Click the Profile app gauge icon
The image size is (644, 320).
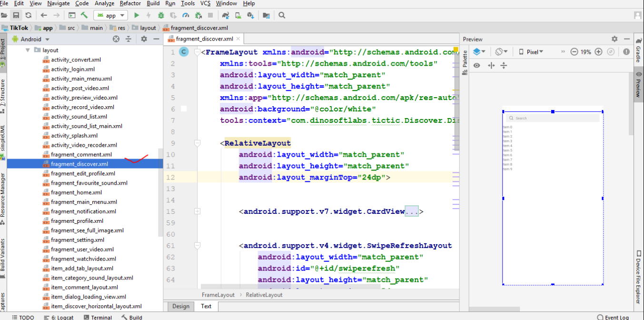[x=185, y=15]
